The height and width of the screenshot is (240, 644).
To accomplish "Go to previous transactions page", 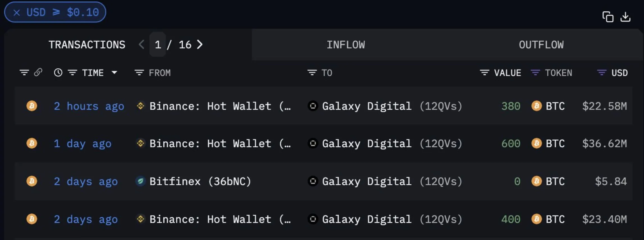I will tap(141, 44).
